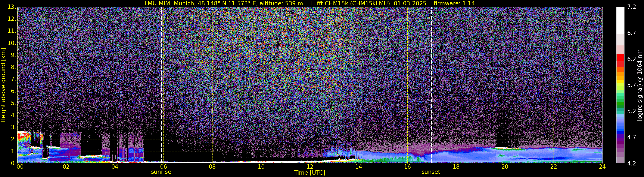Viewport: 644px width, 177px height.
Task: Click the height axis tick '5.'
Action: 13,103
